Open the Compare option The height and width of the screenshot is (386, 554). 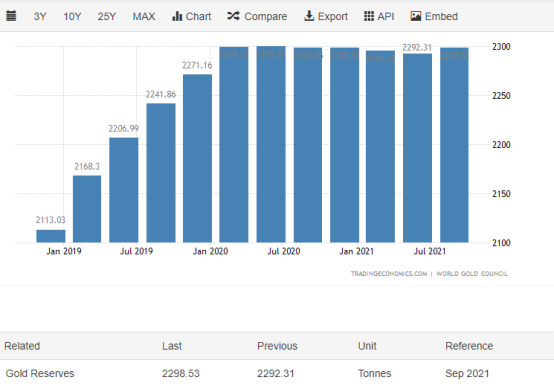coord(257,17)
